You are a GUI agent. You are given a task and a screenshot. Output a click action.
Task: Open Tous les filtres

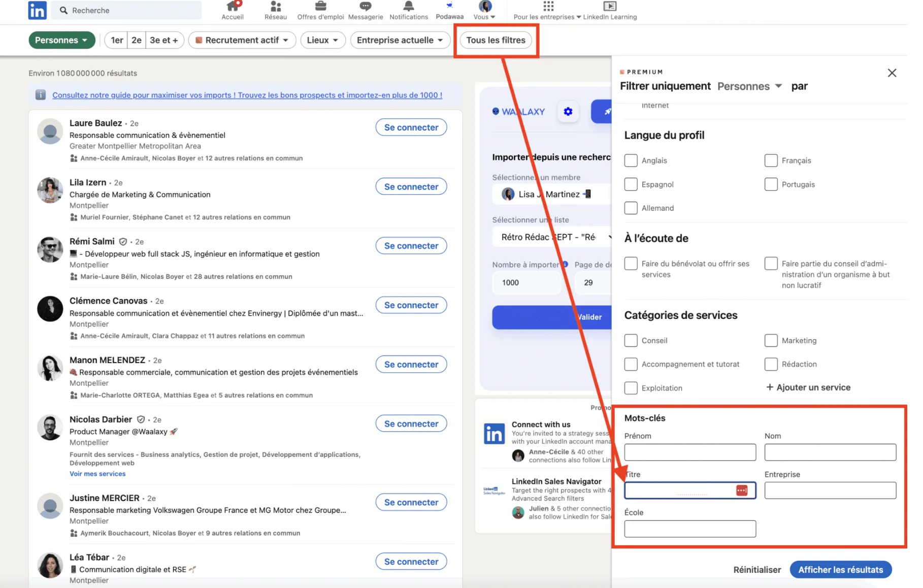[x=496, y=40]
